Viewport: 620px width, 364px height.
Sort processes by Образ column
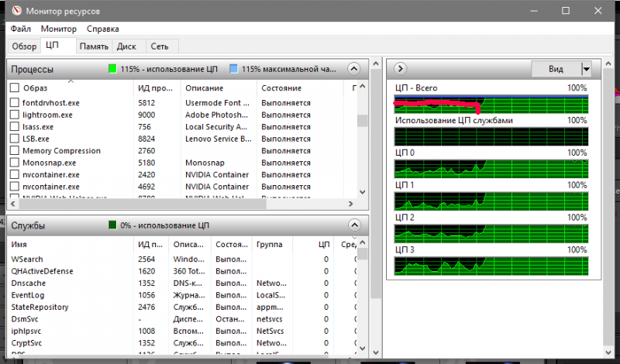tap(35, 88)
